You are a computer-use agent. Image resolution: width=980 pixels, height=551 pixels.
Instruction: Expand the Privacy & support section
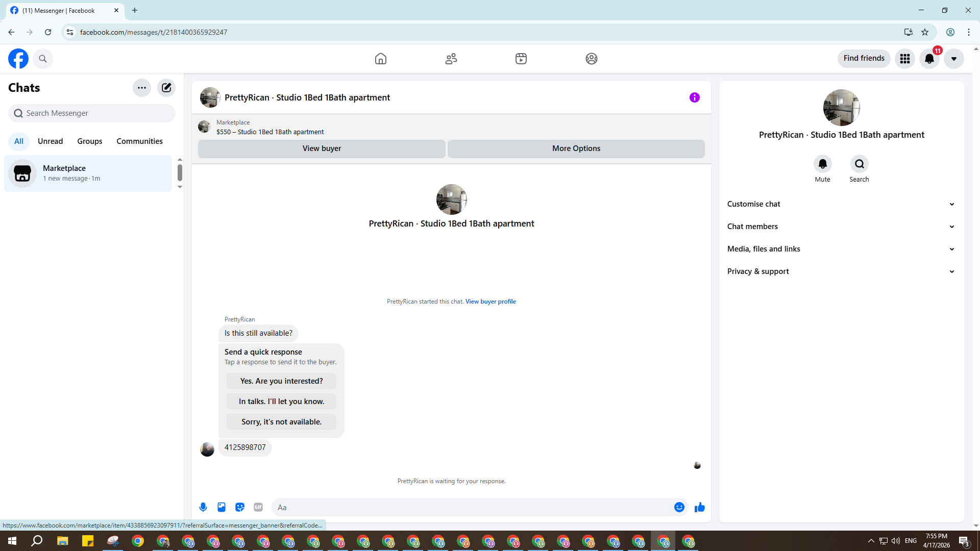pos(841,271)
